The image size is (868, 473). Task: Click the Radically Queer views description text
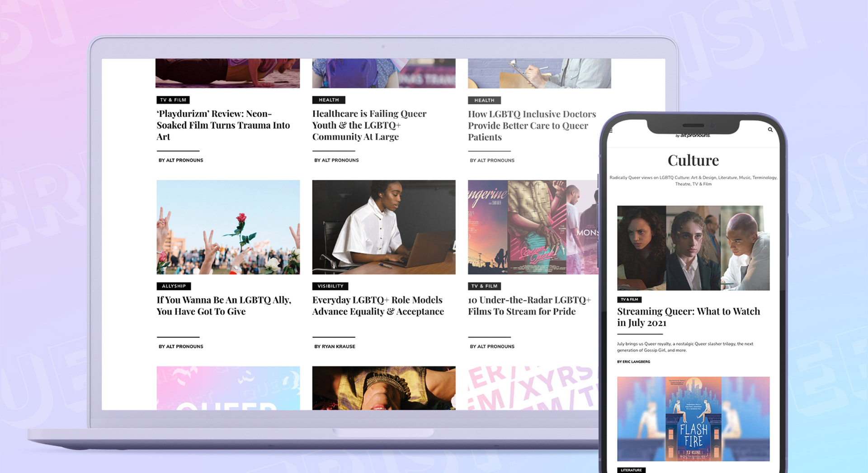693,181
